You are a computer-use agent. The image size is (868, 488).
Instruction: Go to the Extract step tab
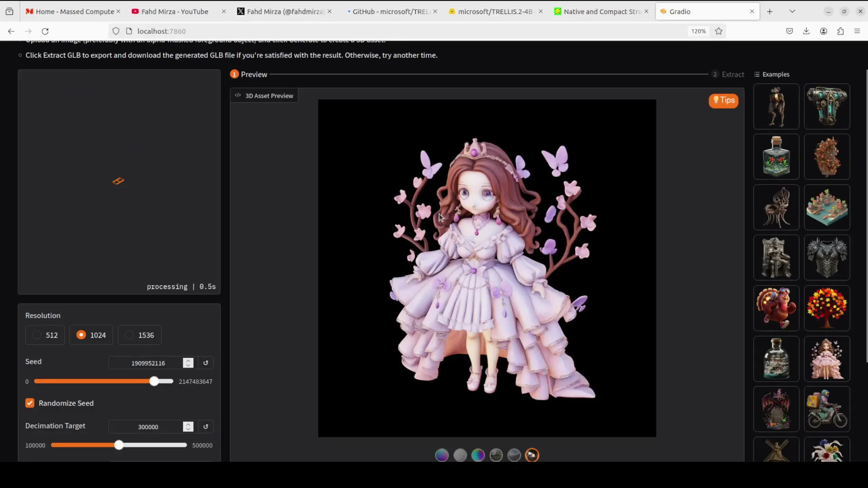point(728,74)
